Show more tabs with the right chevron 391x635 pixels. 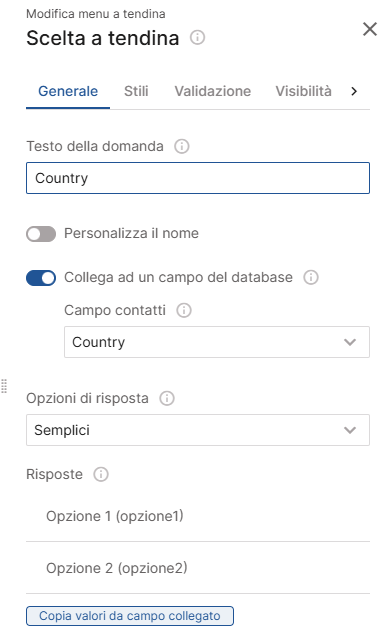tap(354, 91)
